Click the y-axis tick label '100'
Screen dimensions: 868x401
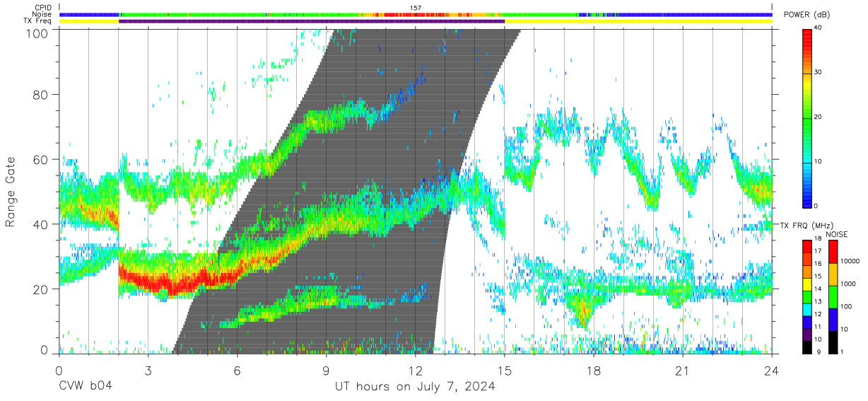(37, 33)
